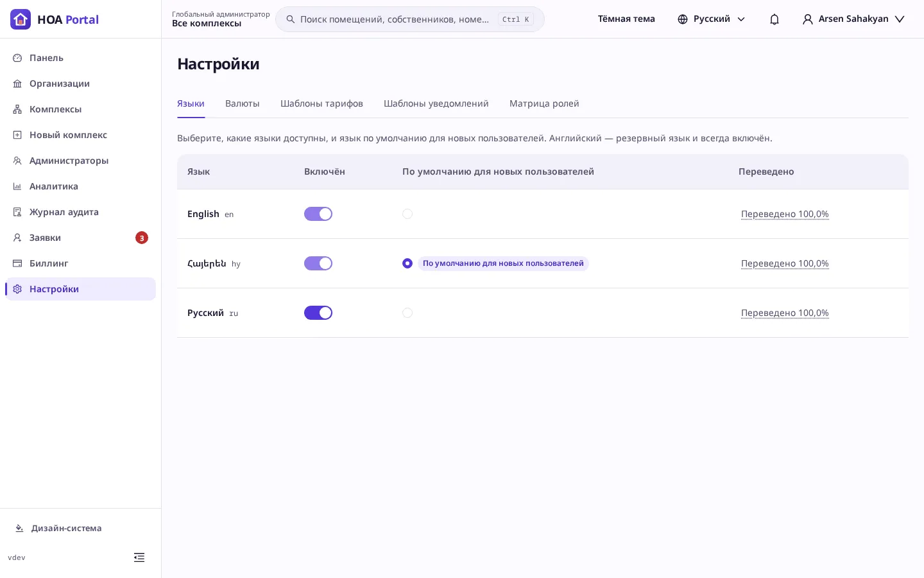Open the Русский language dropdown

pyautogui.click(x=712, y=19)
